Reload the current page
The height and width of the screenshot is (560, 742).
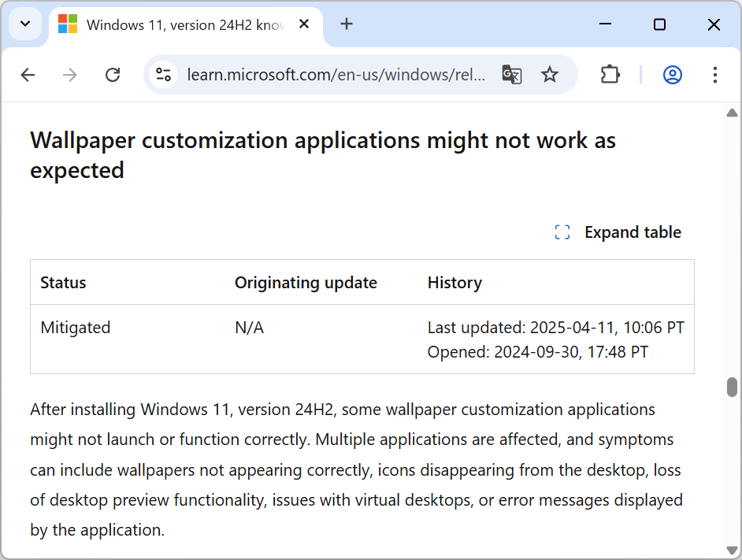pos(113,75)
